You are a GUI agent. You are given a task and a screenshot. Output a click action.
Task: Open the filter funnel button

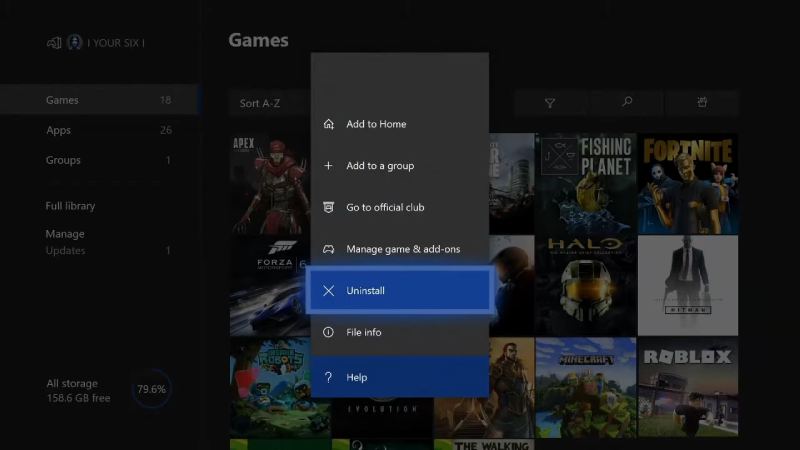pyautogui.click(x=549, y=103)
